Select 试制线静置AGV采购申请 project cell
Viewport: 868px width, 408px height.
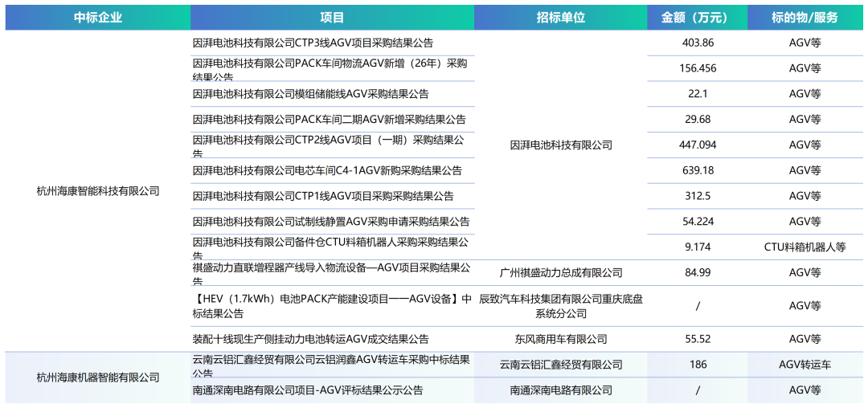point(332,221)
